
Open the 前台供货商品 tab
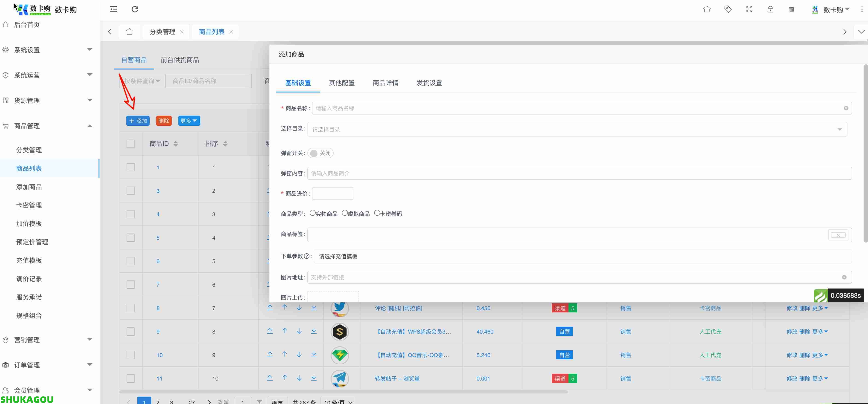[180, 60]
